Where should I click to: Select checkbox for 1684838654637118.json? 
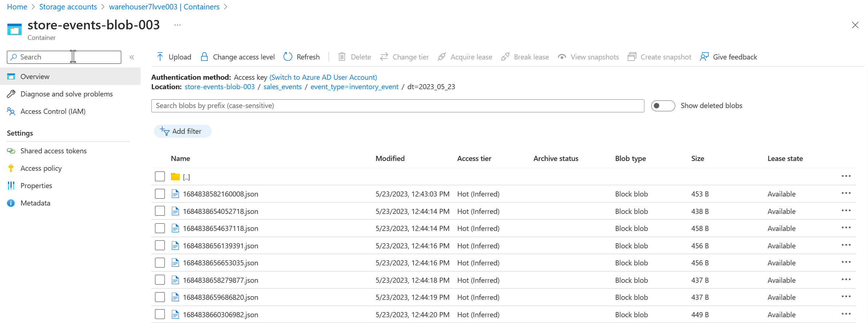(160, 228)
